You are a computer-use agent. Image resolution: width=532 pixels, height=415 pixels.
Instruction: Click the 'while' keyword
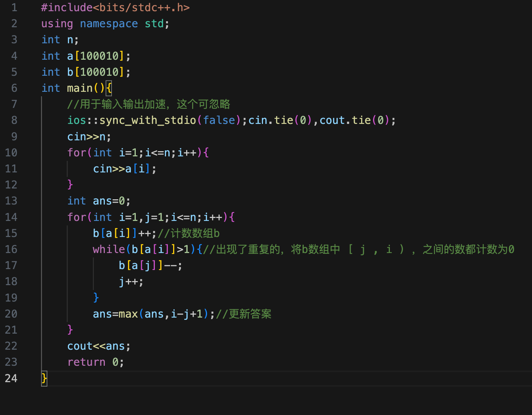pos(109,249)
